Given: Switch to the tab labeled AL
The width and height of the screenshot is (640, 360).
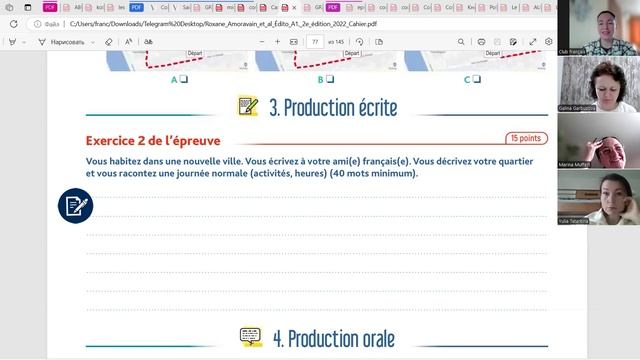Looking at the screenshot, I should [531, 7].
